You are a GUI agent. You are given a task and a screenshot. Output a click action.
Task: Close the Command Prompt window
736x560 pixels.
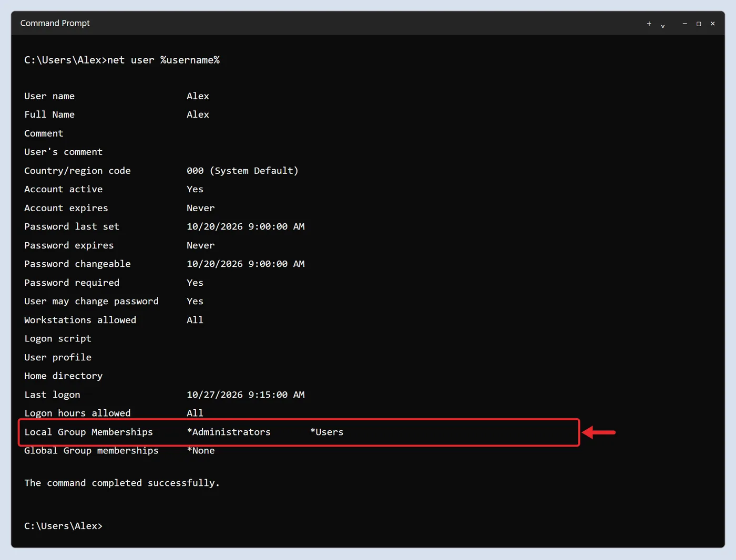[713, 24]
